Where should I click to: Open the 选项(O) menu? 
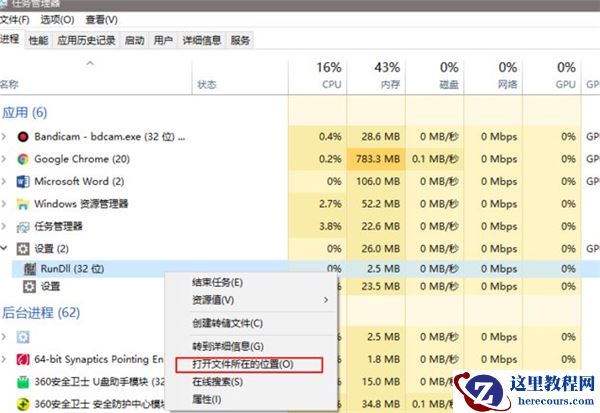[x=57, y=20]
